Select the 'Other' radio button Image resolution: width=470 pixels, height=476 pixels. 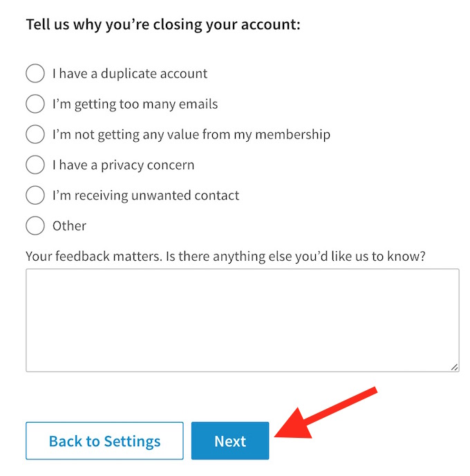(35, 226)
